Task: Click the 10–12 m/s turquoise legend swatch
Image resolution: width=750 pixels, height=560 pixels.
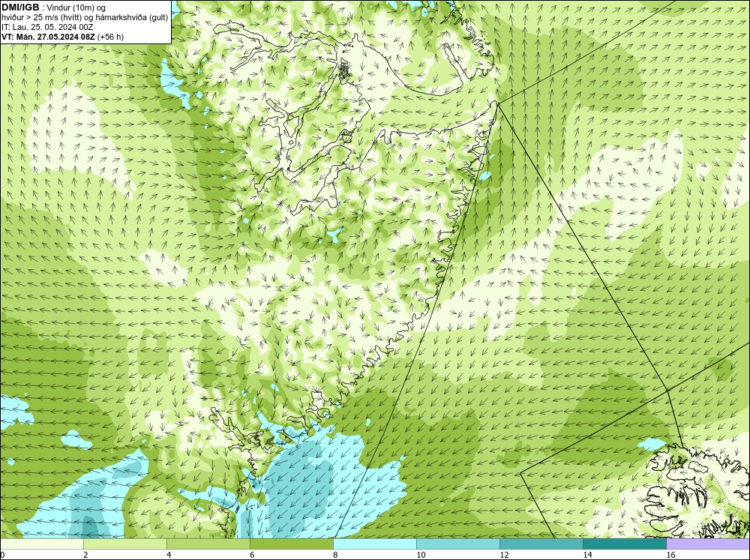Action: 458,544
